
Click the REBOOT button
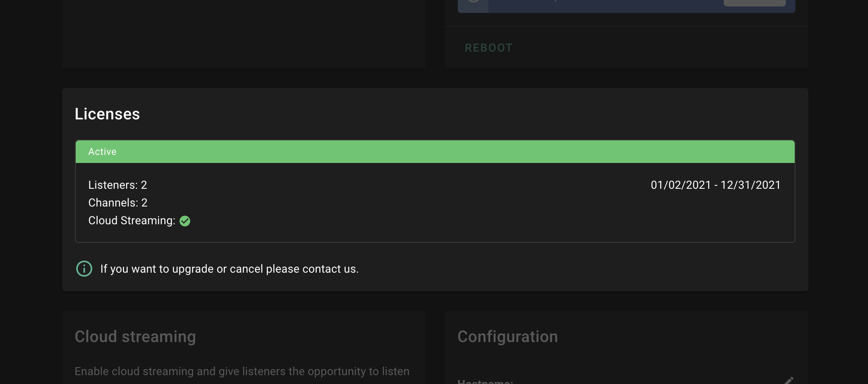[x=488, y=48]
